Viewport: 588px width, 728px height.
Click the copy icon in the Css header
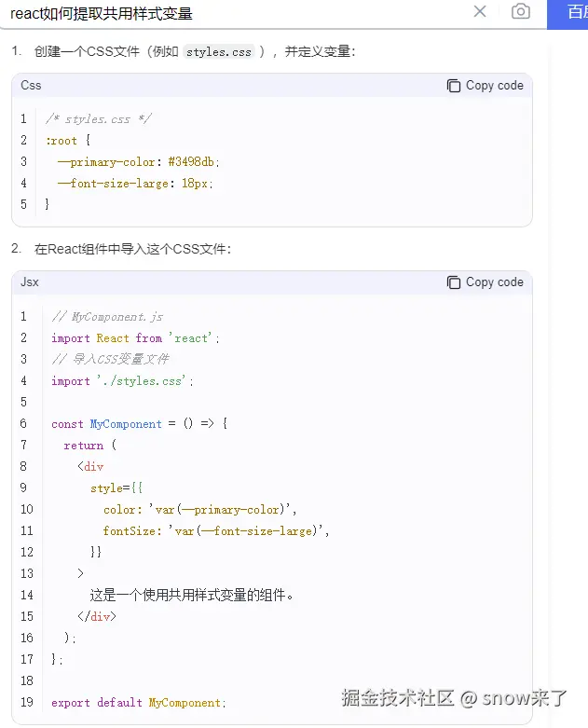(454, 86)
